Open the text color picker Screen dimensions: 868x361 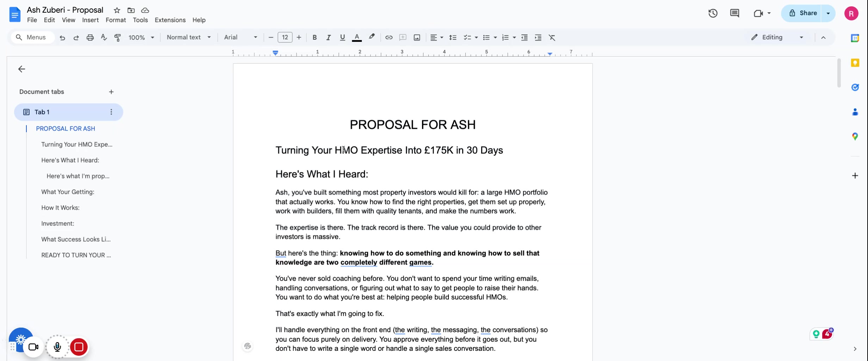356,38
